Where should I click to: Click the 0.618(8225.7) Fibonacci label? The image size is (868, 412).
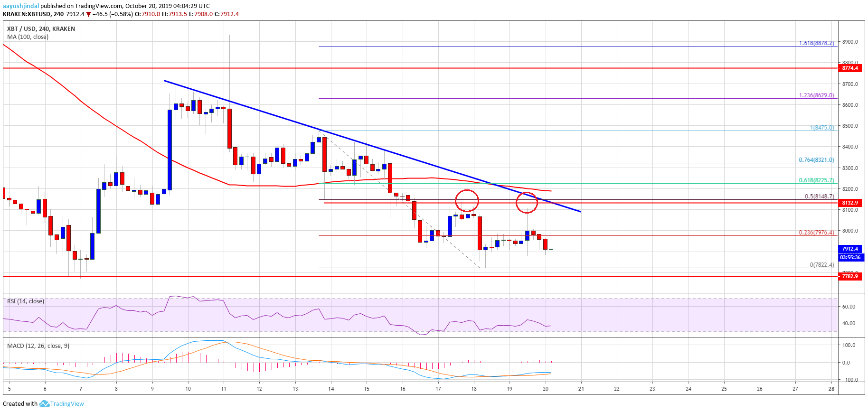[816, 181]
